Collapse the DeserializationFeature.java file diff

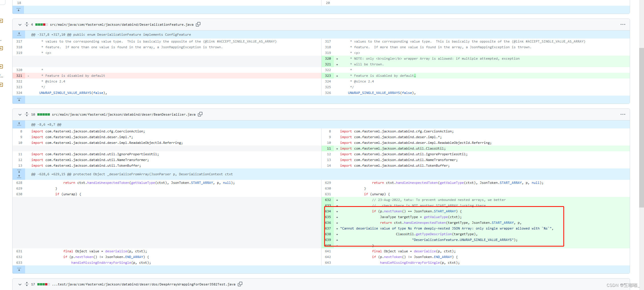tap(20, 25)
